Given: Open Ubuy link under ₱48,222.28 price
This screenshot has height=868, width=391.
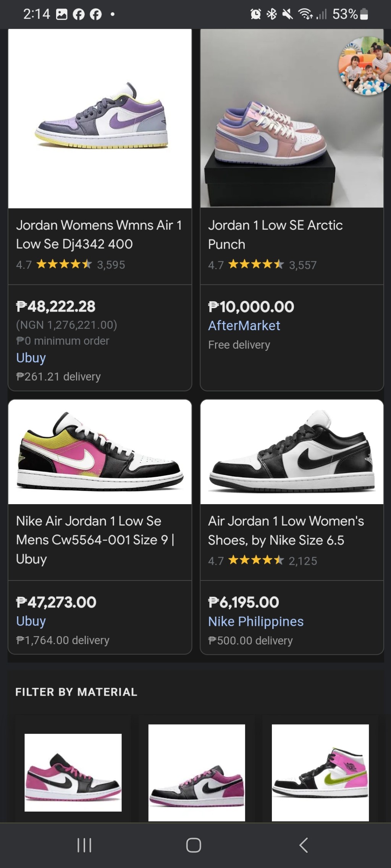Looking at the screenshot, I should pos(31,358).
